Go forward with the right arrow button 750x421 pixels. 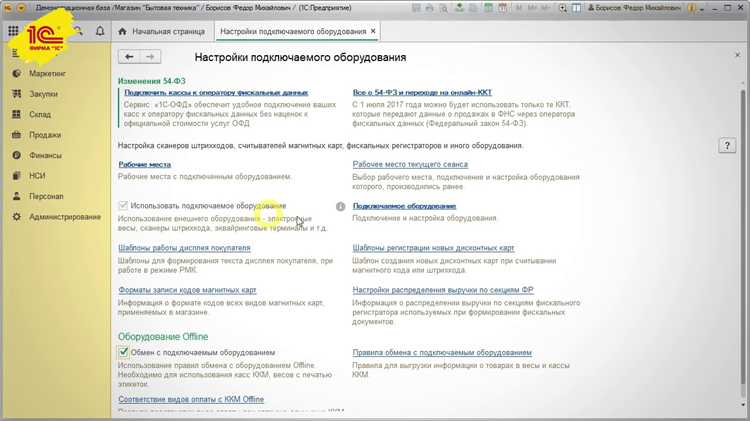(150, 57)
